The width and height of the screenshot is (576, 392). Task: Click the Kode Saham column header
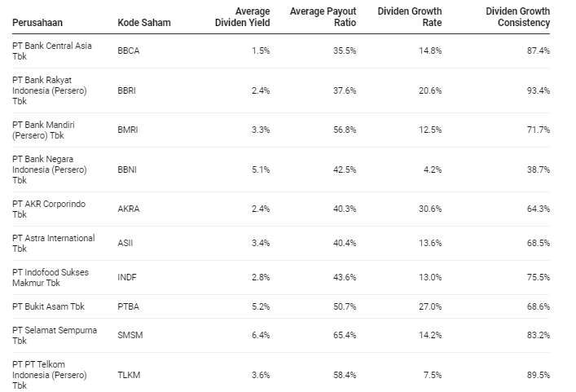tap(144, 23)
